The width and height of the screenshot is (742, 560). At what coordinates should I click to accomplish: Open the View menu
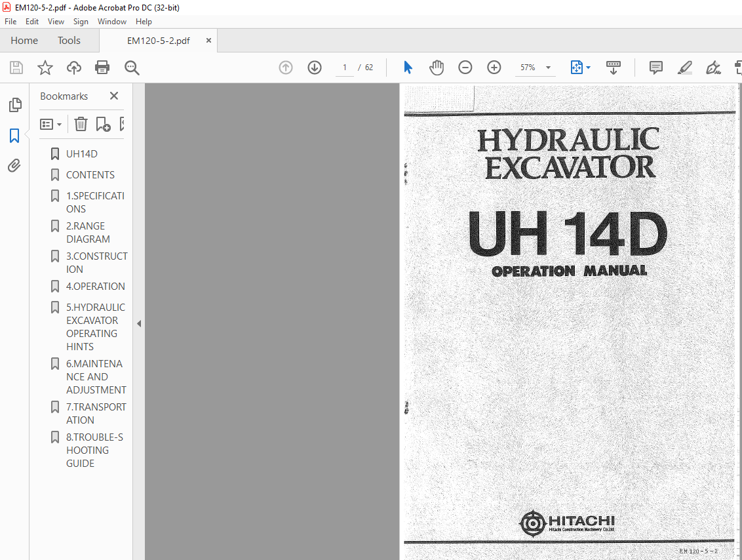tap(56, 21)
